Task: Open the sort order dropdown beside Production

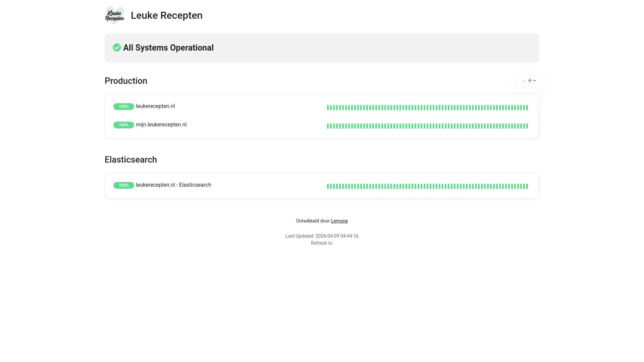Action: [x=529, y=81]
